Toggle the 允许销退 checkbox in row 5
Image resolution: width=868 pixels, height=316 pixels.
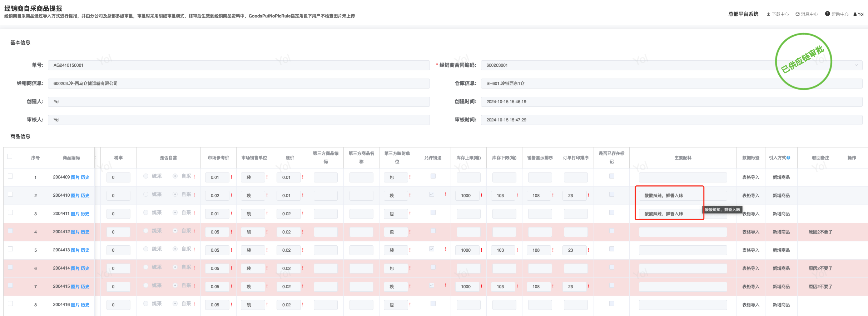tap(432, 249)
